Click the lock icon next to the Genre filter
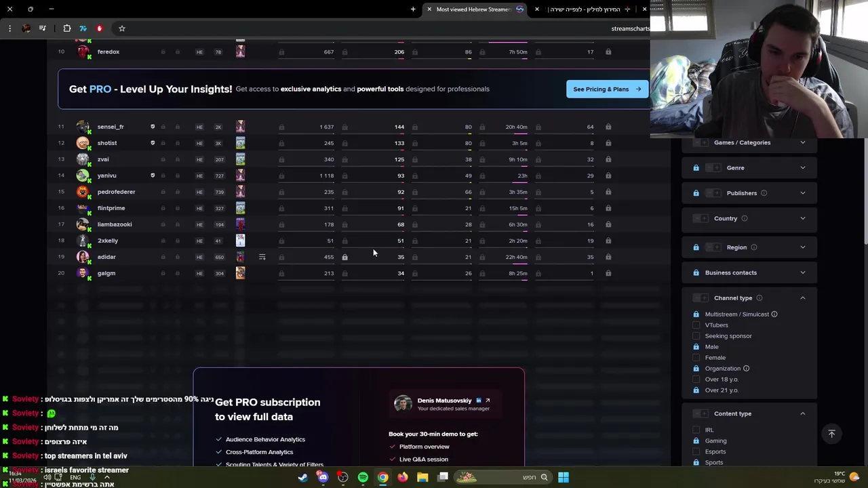 pyautogui.click(x=696, y=168)
